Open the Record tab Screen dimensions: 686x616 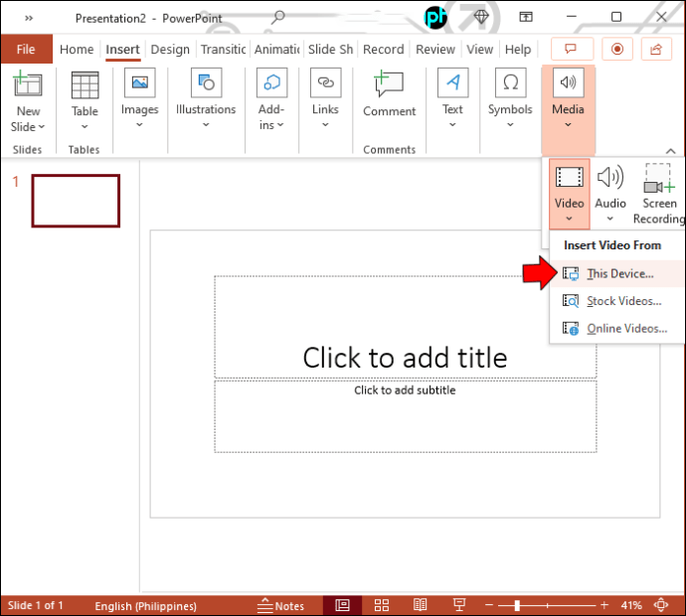point(383,49)
